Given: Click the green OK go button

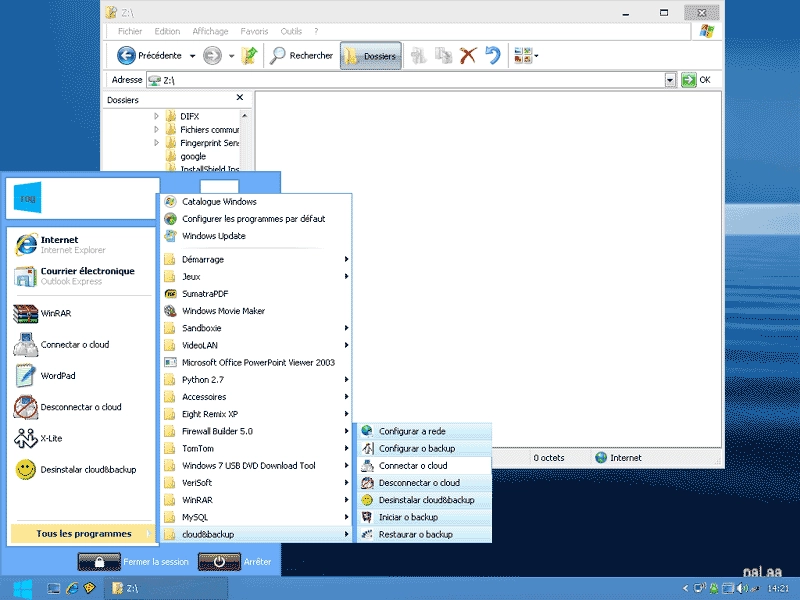Looking at the screenshot, I should tap(696, 80).
